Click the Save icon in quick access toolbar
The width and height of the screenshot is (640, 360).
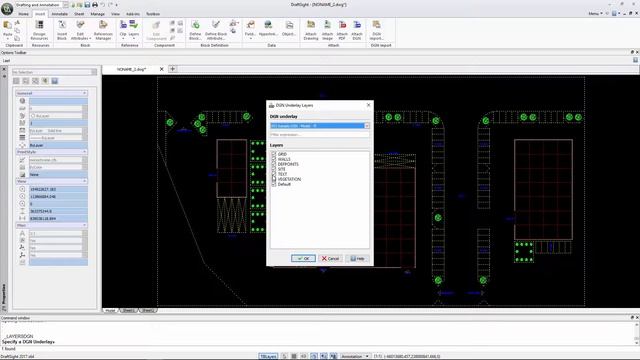(x=87, y=5)
